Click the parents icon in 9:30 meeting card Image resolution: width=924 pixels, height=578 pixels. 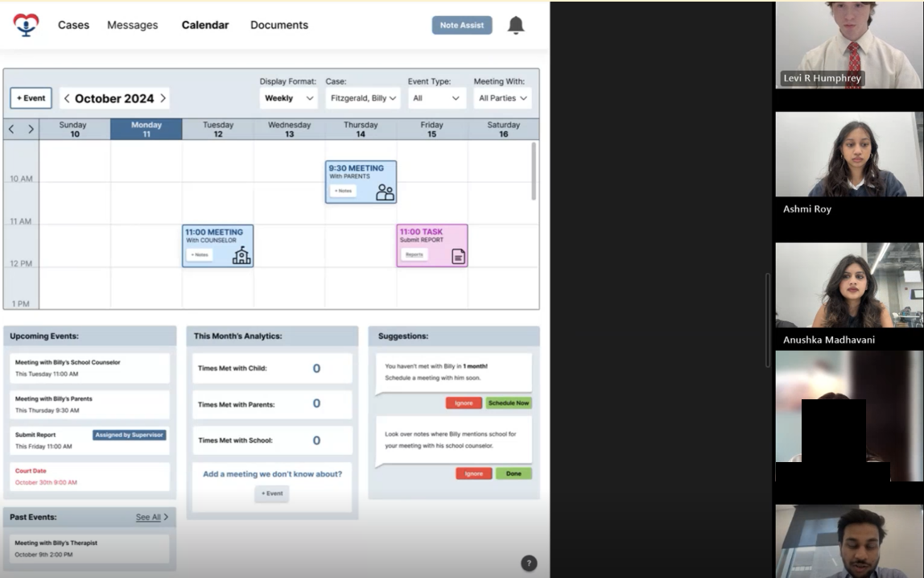click(x=385, y=192)
